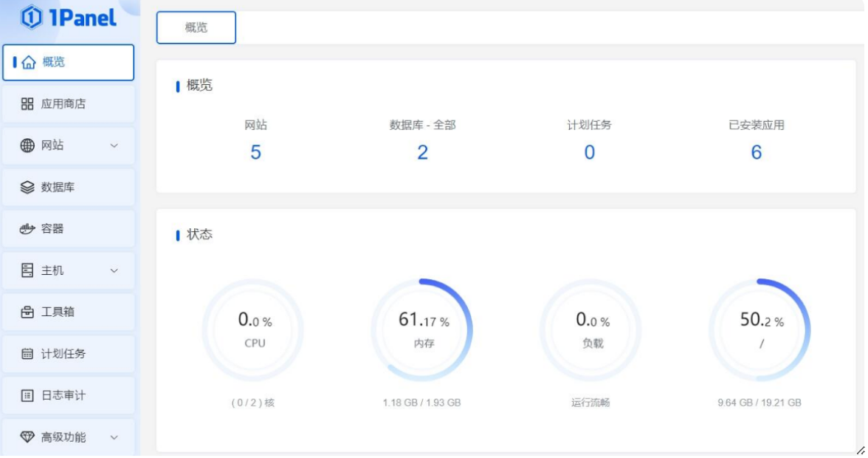868x458 pixels.
Task: Click the 计划任务 calendar icon in sidebar
Action: point(27,354)
